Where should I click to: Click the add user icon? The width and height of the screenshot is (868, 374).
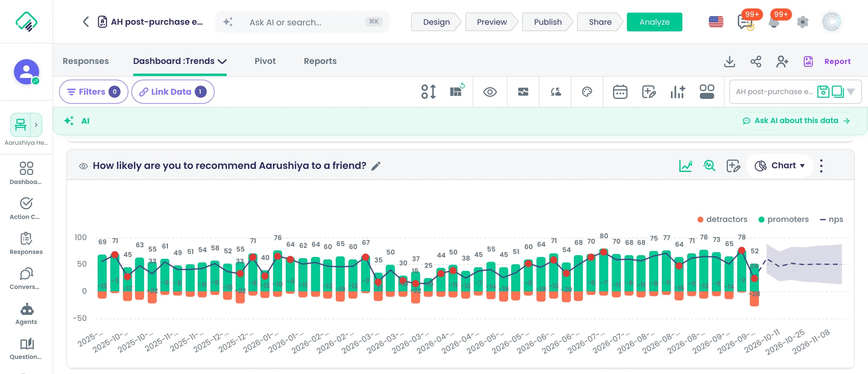(782, 61)
